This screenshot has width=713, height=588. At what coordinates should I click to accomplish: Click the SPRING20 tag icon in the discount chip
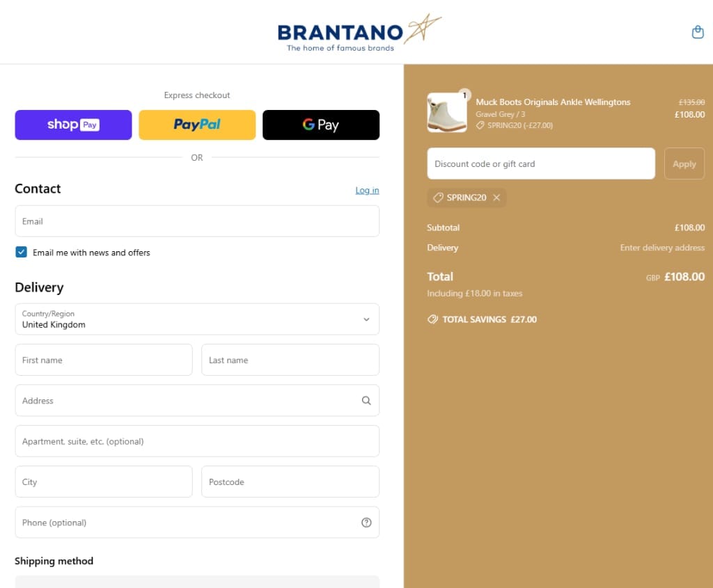[438, 198]
